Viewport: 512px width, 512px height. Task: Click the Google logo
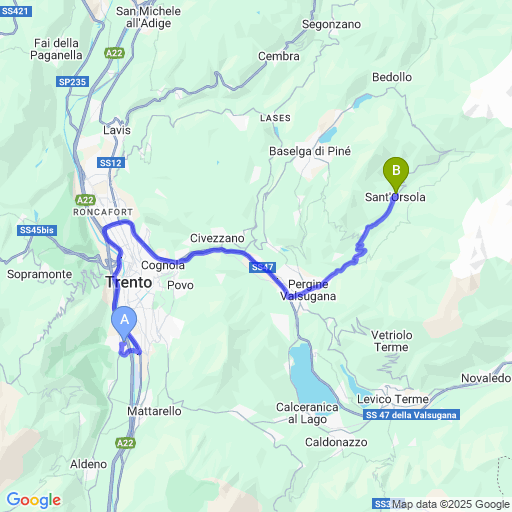pyautogui.click(x=34, y=500)
